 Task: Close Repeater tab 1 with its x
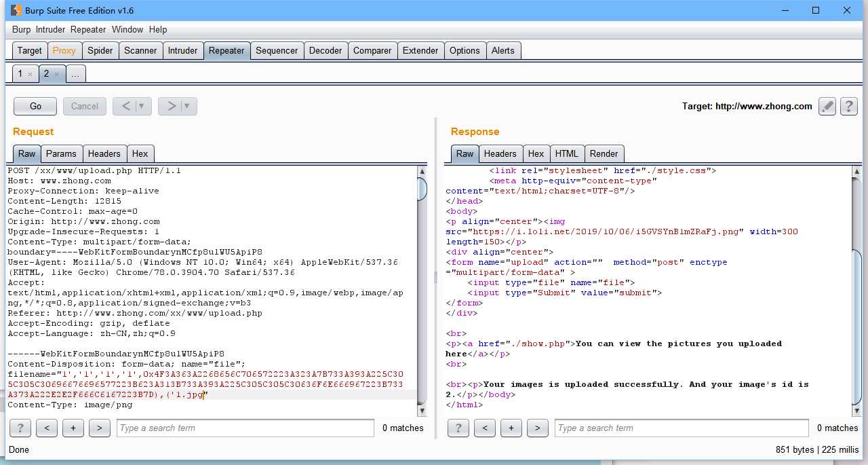pos(31,74)
